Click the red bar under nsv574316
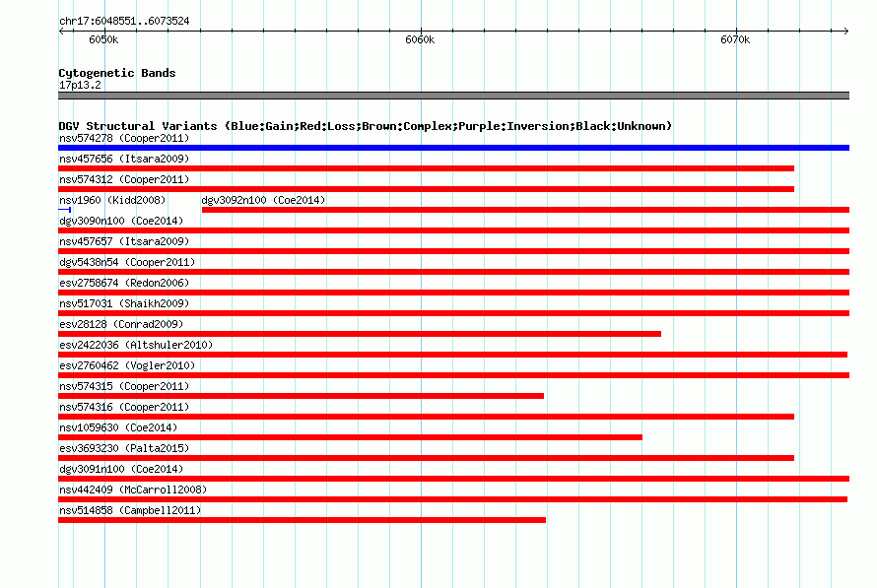 pos(427,417)
